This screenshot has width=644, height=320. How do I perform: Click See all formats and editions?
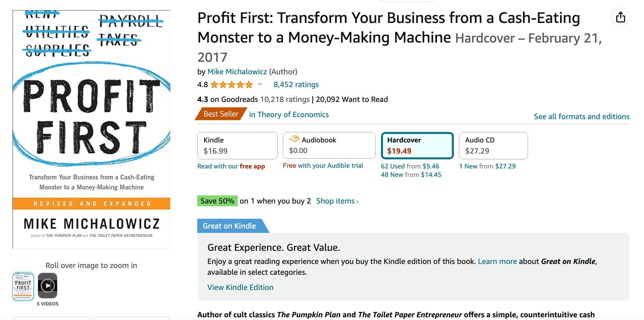pyautogui.click(x=582, y=116)
